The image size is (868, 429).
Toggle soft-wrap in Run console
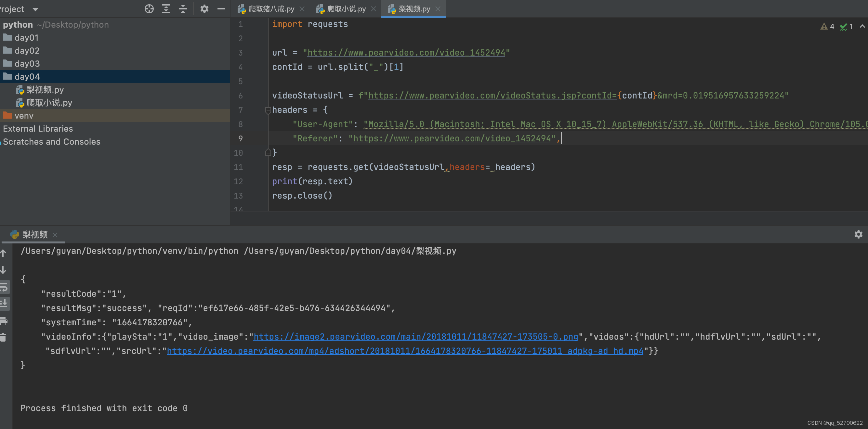coord(4,287)
